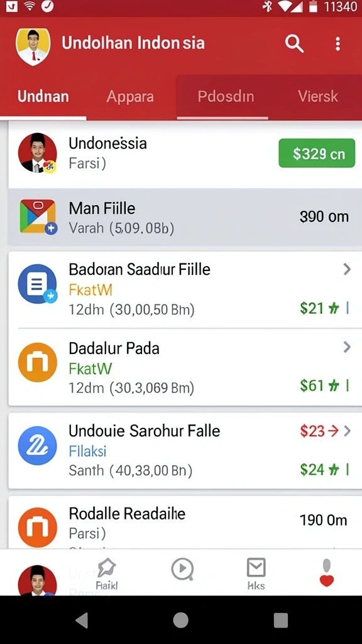Open the Viersk tab

point(318,97)
